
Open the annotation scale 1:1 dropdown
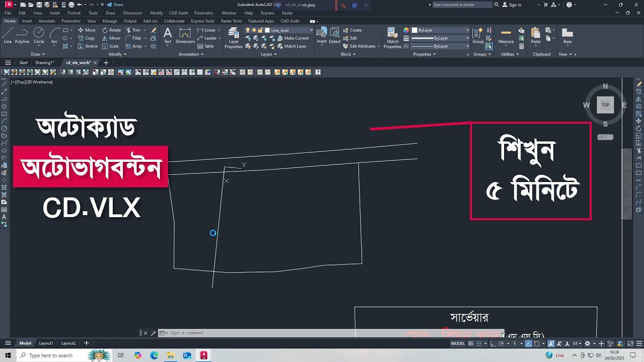coord(576,343)
